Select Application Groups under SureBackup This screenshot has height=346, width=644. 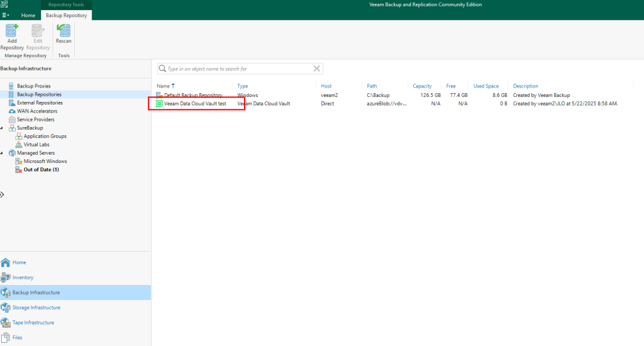coord(45,136)
